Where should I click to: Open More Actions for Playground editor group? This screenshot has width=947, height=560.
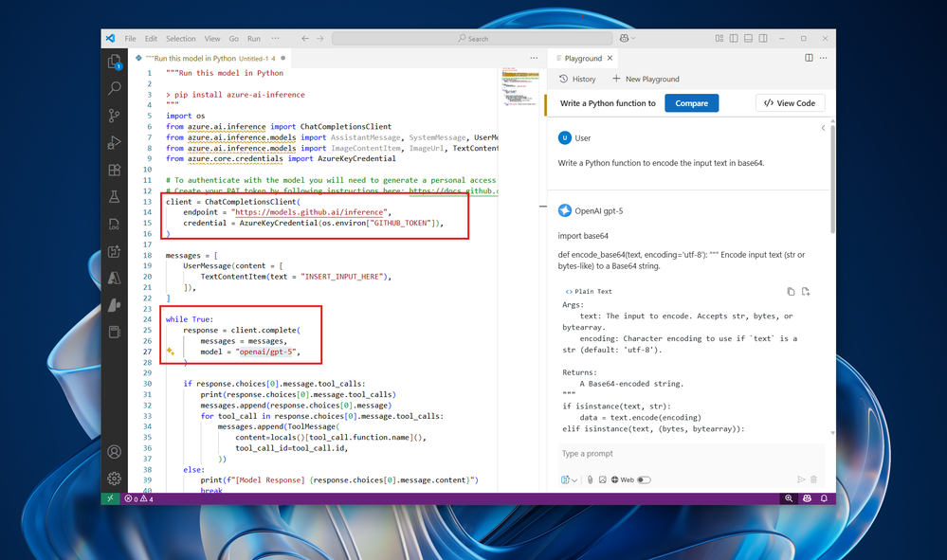click(x=824, y=58)
